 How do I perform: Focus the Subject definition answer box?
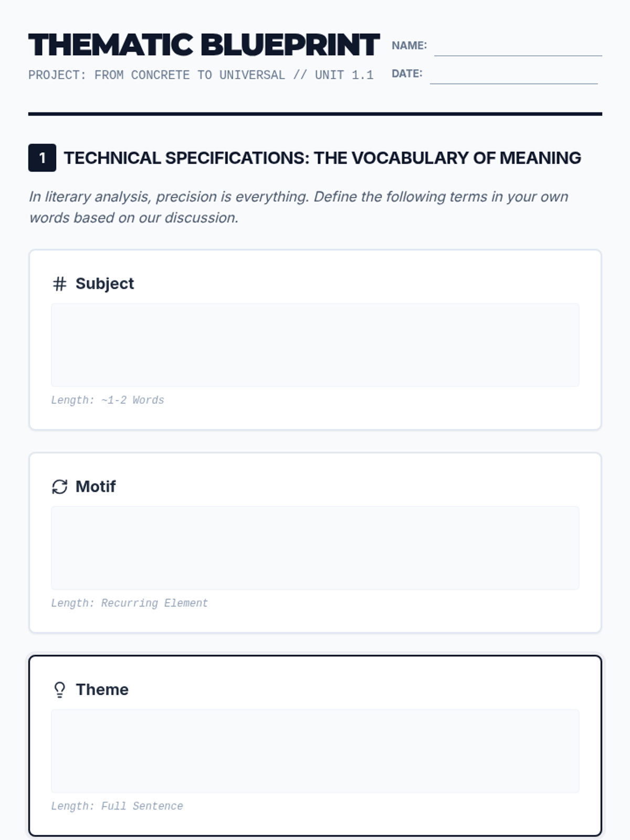(315, 344)
